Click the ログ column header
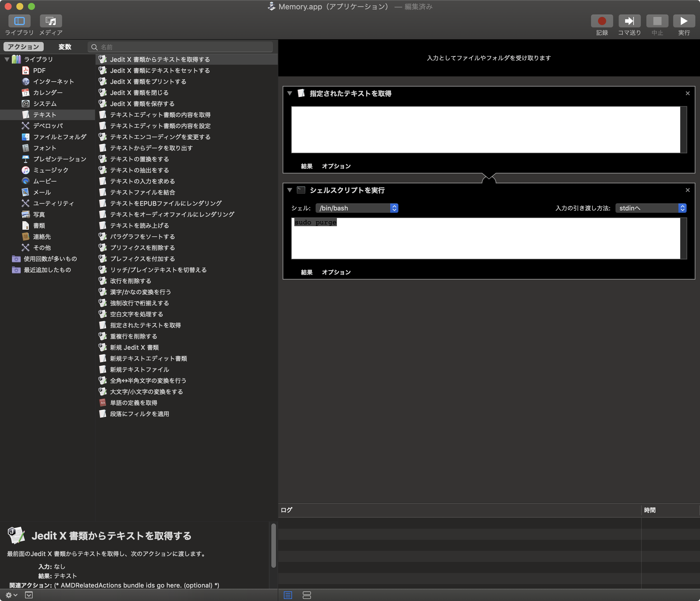 (x=460, y=510)
